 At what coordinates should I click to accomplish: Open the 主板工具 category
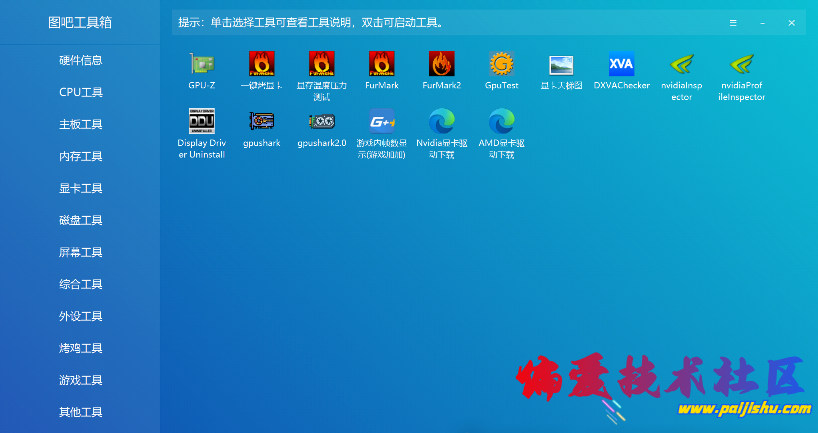81,124
